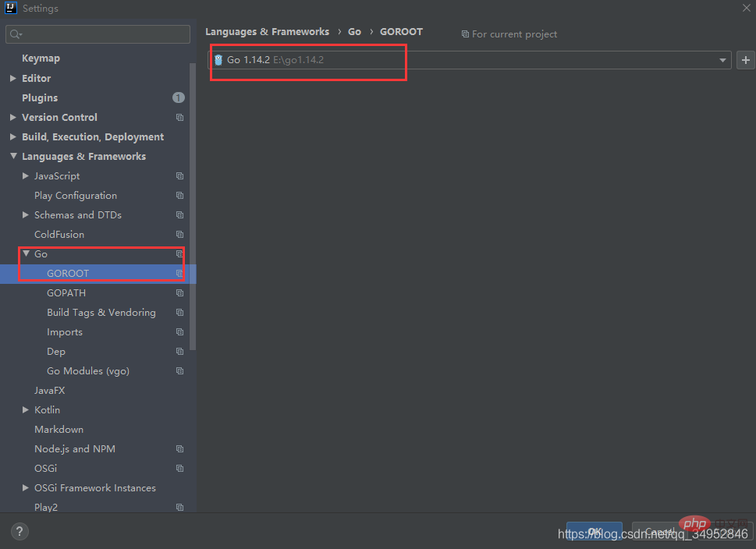Click the IntelliJ IDEA logo icon
This screenshot has width=756, height=549.
(x=11, y=8)
